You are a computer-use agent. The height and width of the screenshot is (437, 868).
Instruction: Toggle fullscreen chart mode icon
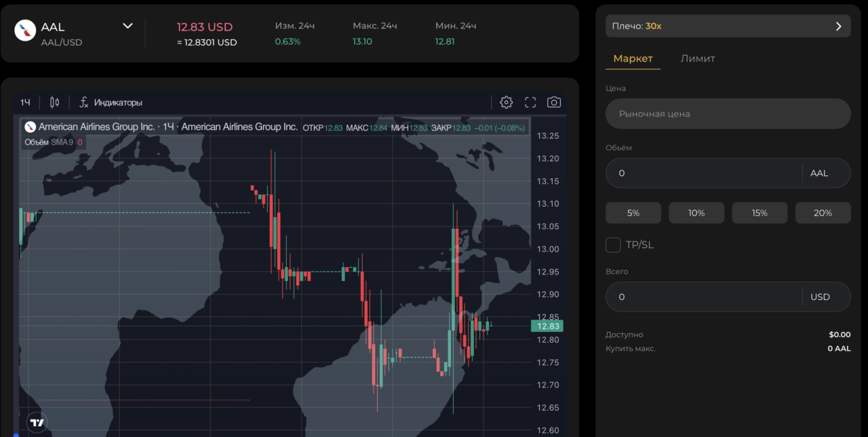click(x=530, y=102)
